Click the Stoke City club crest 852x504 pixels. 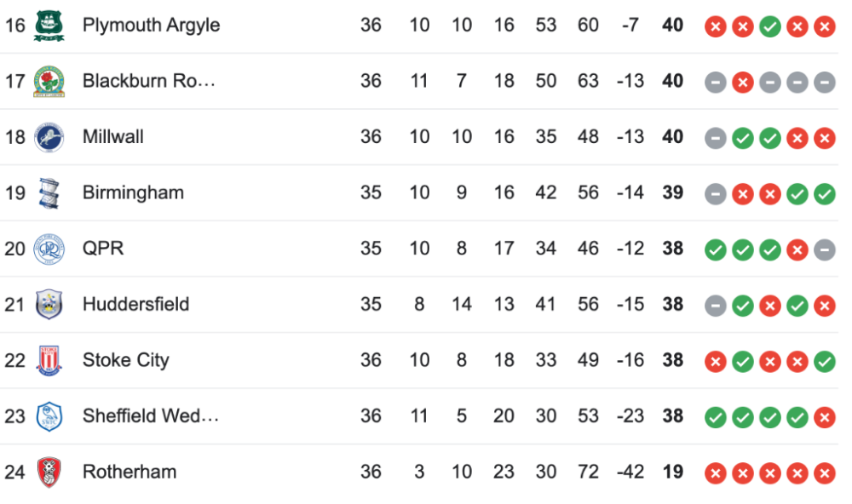pos(49,361)
